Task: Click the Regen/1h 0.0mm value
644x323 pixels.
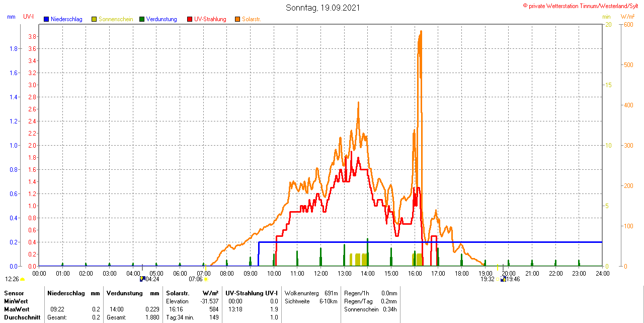Action: (389, 293)
